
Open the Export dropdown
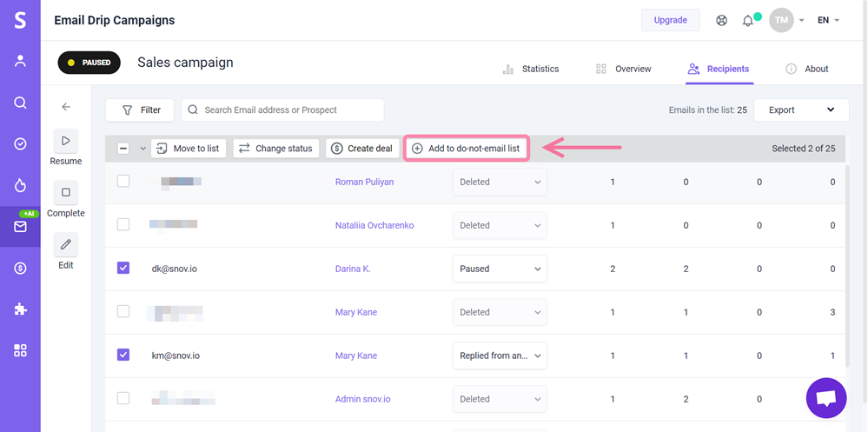tap(801, 110)
